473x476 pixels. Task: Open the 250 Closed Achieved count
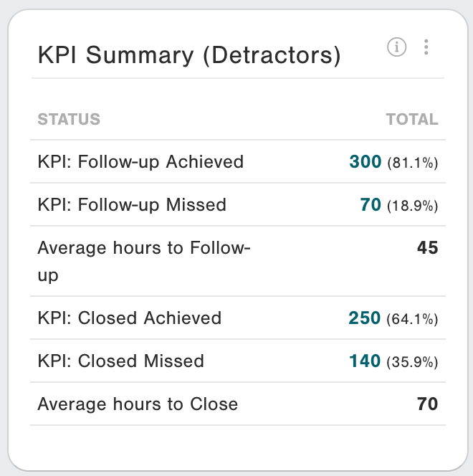click(365, 318)
